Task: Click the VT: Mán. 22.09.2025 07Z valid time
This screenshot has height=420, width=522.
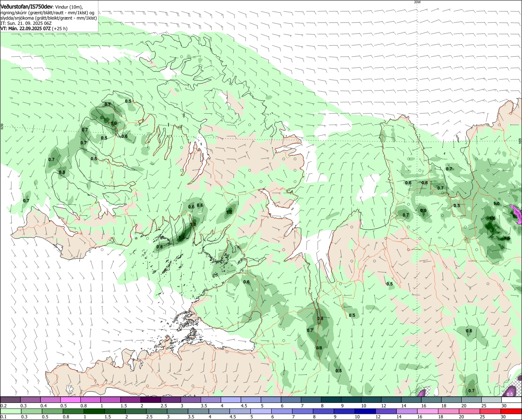Action: pyautogui.click(x=25, y=29)
